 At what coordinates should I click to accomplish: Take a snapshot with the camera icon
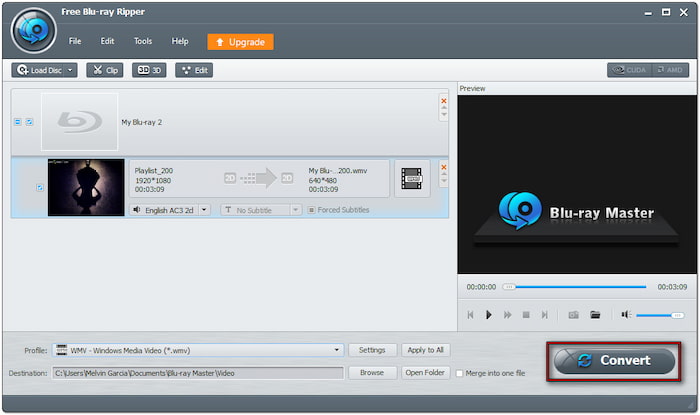(x=574, y=315)
